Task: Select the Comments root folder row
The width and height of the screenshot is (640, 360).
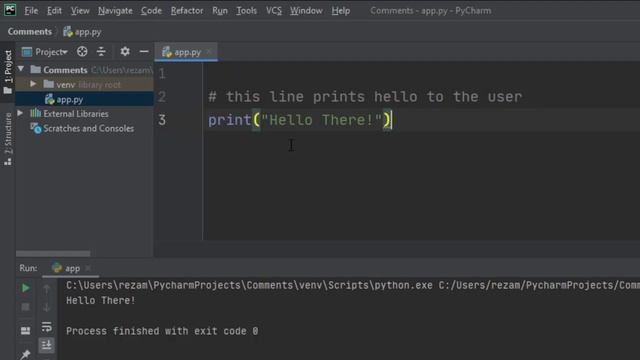Action: point(84,70)
